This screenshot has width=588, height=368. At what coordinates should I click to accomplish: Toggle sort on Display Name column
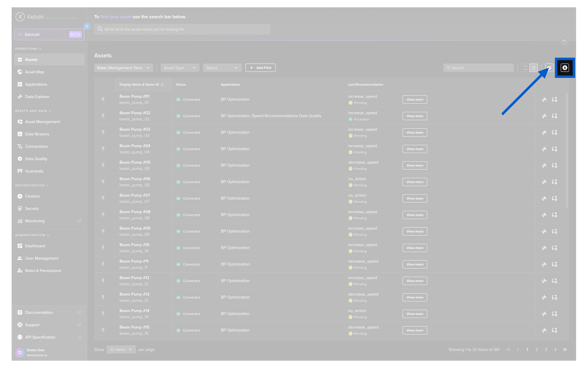point(163,84)
